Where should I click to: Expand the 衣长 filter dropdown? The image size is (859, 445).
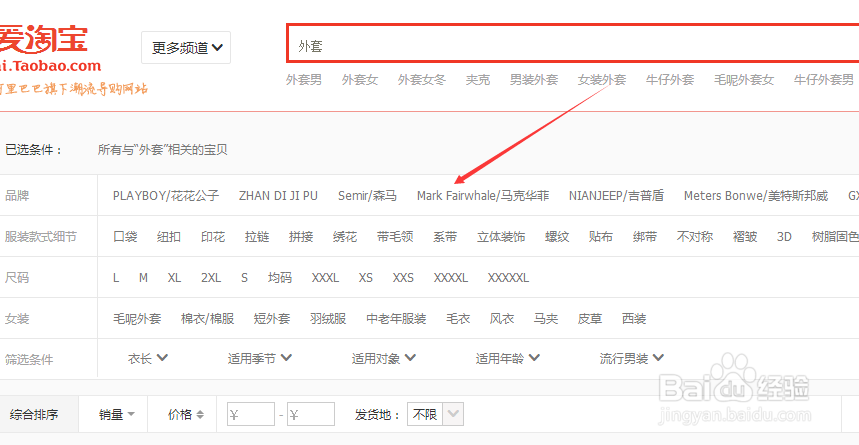(x=147, y=359)
